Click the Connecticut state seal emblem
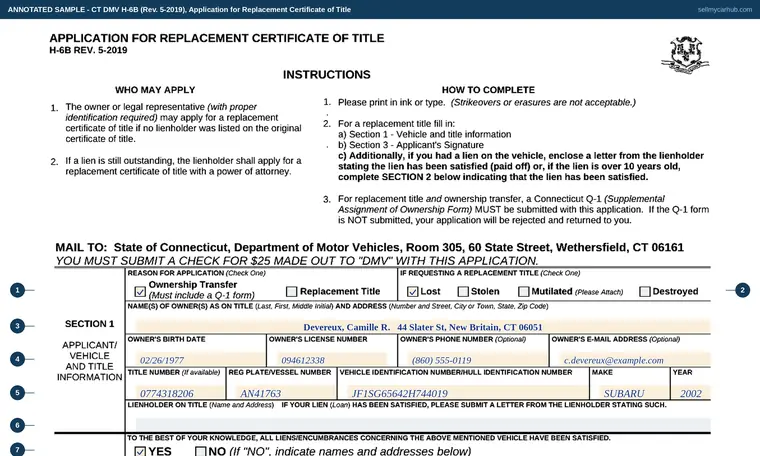The width and height of the screenshot is (760, 456). coord(685,55)
